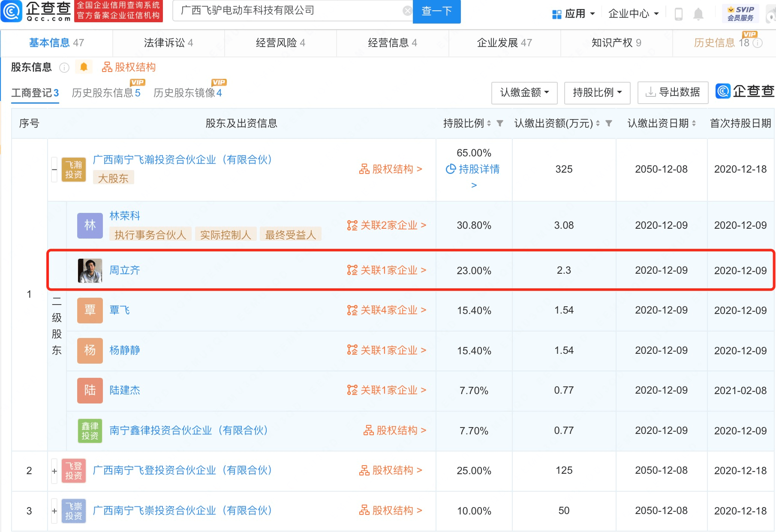776x532 pixels.
Task: Click 周立齐 profile photo
Action: [90, 270]
